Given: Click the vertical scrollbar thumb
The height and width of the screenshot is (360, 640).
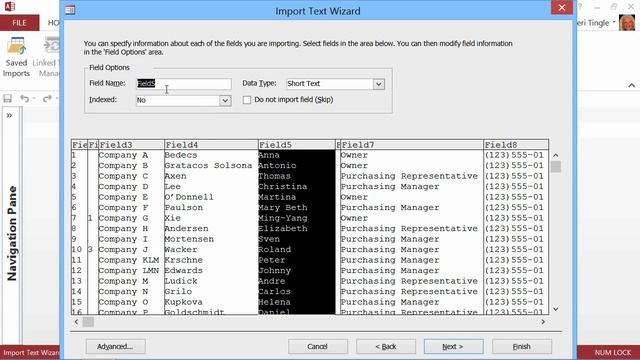Looking at the screenshot, I should point(556,167).
